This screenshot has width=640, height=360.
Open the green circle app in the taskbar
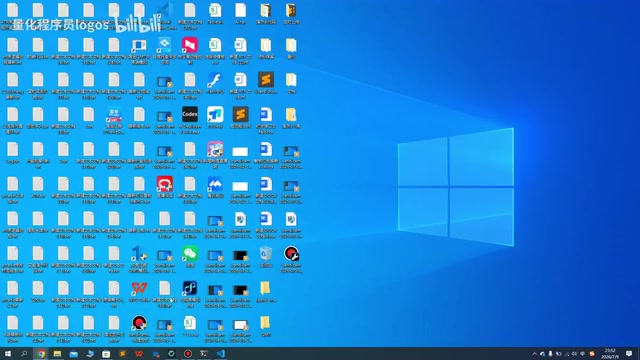pos(171,353)
